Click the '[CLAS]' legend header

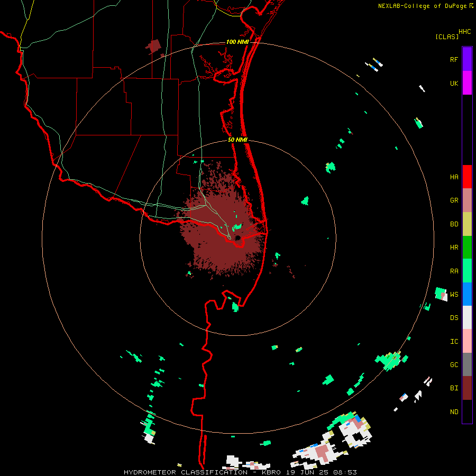[447, 36]
